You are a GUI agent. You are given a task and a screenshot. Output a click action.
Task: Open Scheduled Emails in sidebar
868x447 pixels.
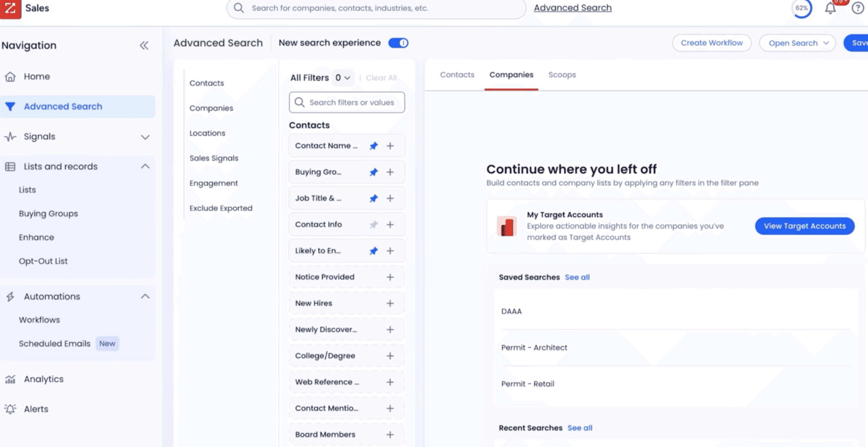[x=55, y=344]
